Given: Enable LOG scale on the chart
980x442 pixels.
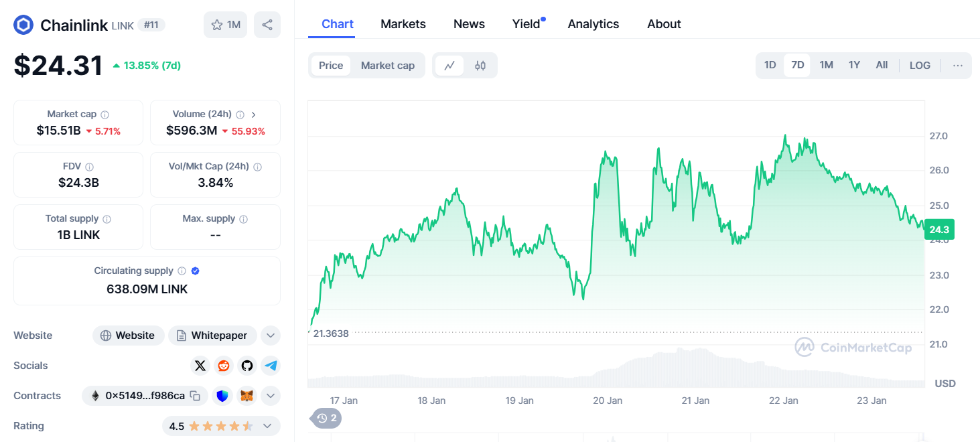Looking at the screenshot, I should tap(920, 66).
